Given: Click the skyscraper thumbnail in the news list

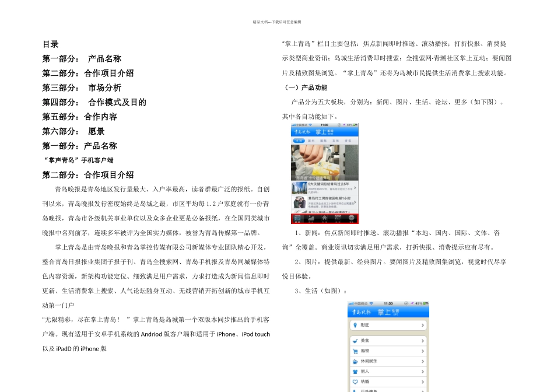Looking at the screenshot, I should click(x=299, y=188).
